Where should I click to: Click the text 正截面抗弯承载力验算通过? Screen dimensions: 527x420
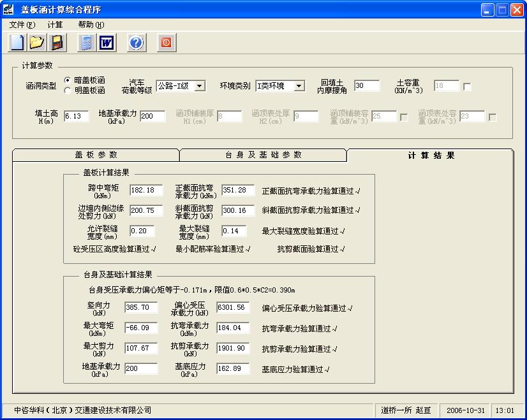pyautogui.click(x=311, y=191)
